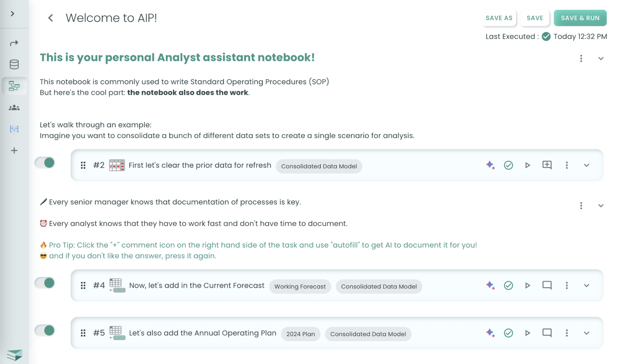Click the add-comment icon on task #2
The height and width of the screenshot is (364, 628).
click(x=547, y=165)
